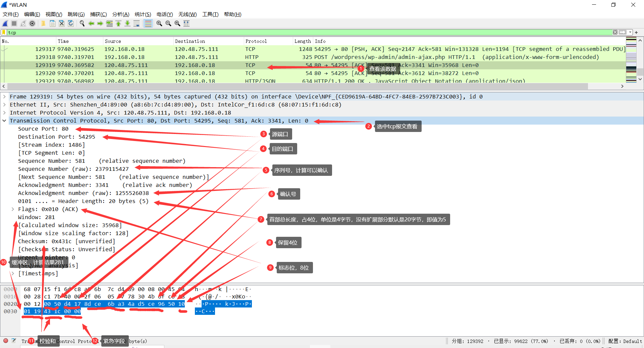Jump to the last packet
The height and width of the screenshot is (348, 644).
click(127, 23)
